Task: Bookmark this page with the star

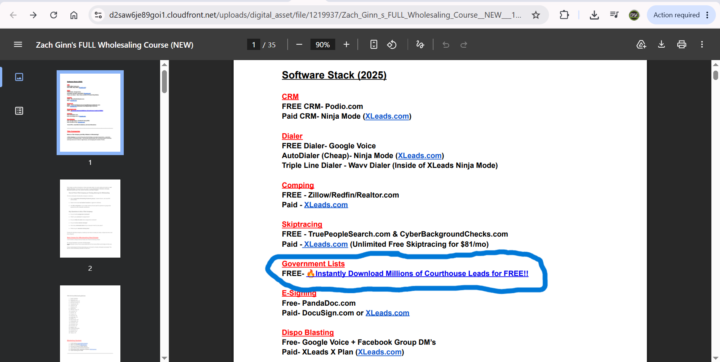Action: (x=535, y=15)
